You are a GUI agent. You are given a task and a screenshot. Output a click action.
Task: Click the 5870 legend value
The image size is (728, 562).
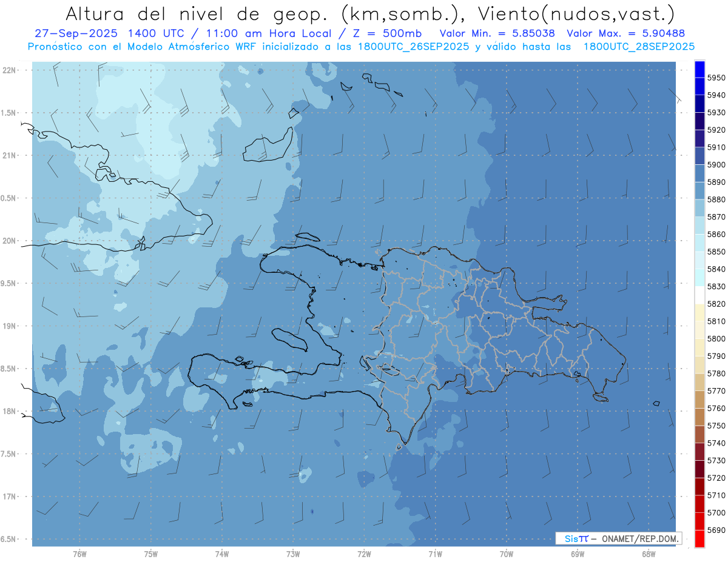tap(716, 217)
